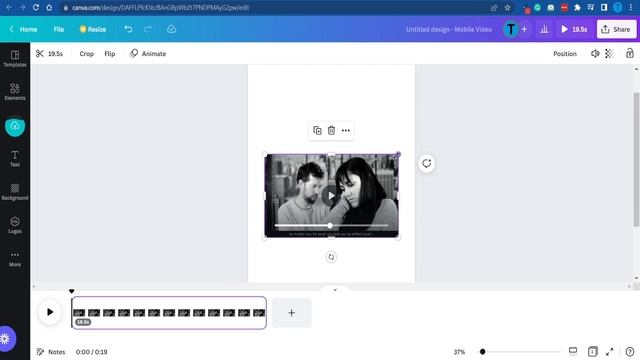
Task: Collapse the timeline with the chevron
Action: (x=335, y=290)
